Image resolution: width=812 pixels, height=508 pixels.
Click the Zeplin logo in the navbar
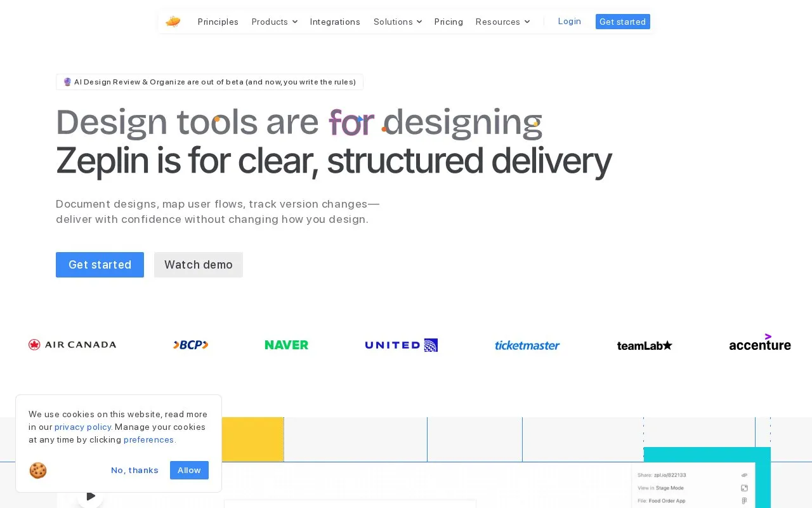[x=173, y=22]
